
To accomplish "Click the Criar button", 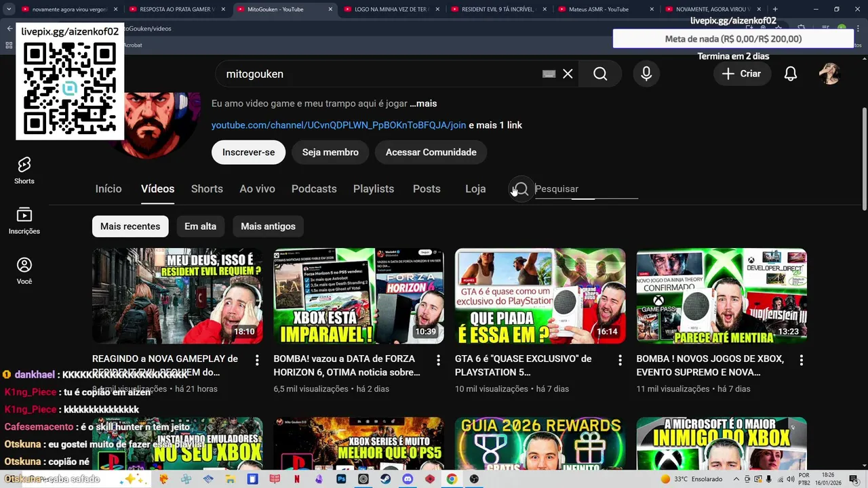I will 742,74.
